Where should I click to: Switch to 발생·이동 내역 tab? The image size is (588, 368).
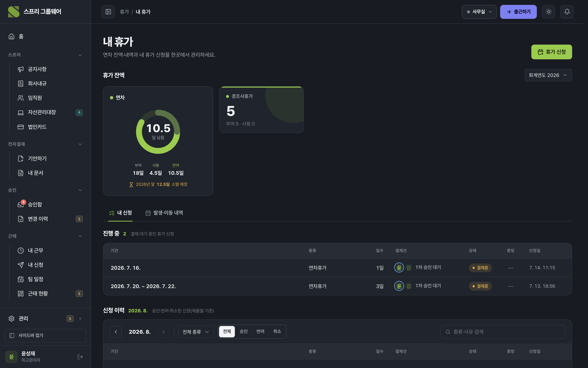(x=164, y=213)
